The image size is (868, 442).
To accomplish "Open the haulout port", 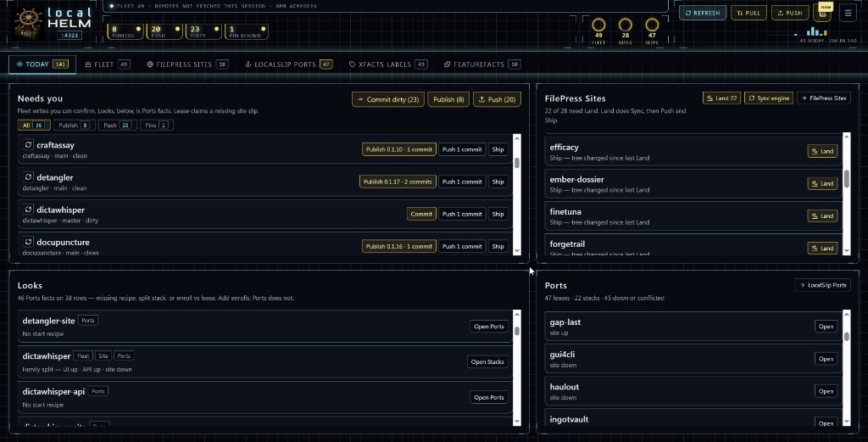I will click(826, 391).
